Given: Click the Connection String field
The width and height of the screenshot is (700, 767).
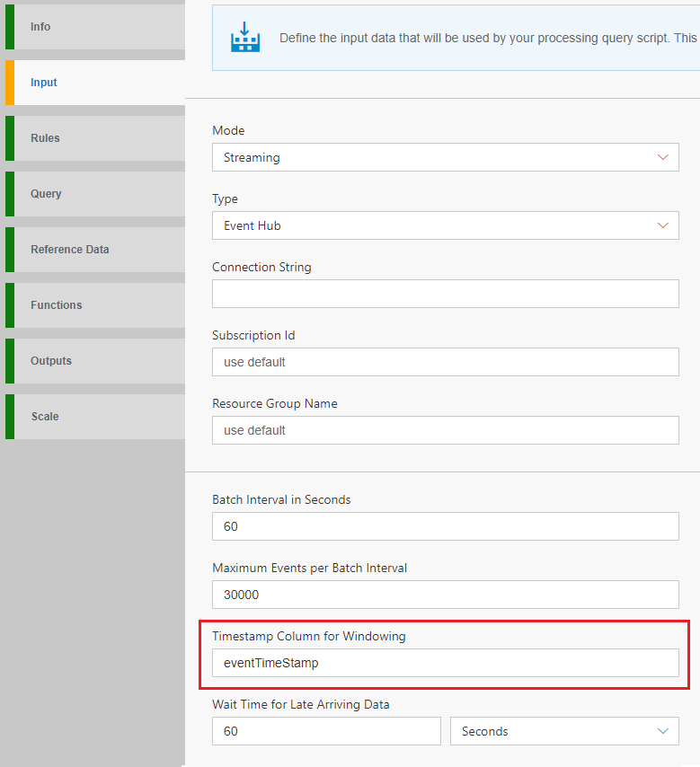Looking at the screenshot, I should (x=445, y=294).
